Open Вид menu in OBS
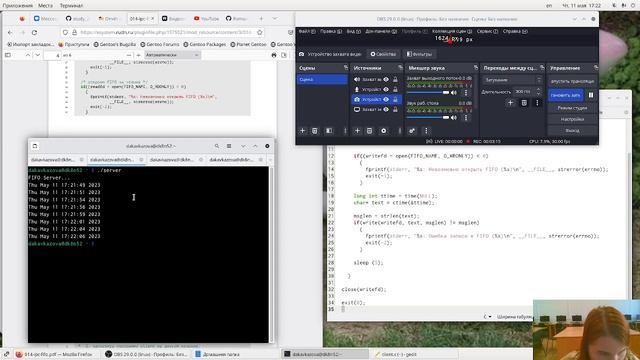 click(x=353, y=31)
